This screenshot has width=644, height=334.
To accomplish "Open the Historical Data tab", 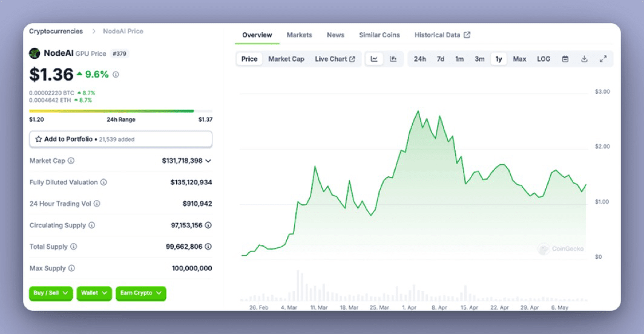I will [x=442, y=35].
